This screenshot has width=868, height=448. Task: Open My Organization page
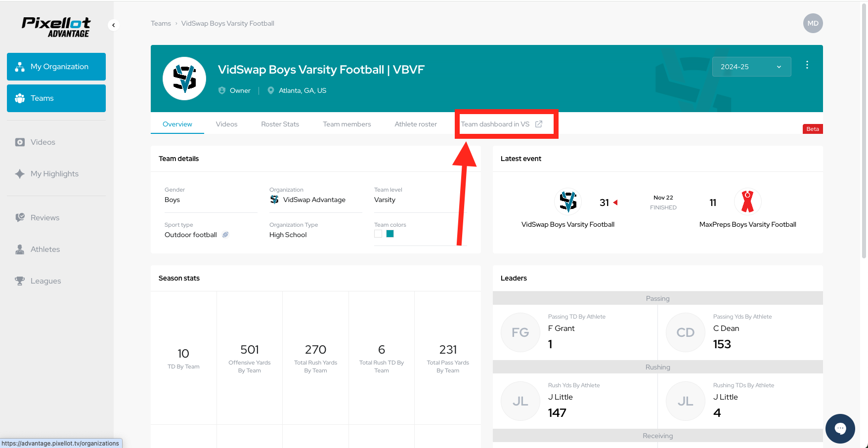(56, 67)
